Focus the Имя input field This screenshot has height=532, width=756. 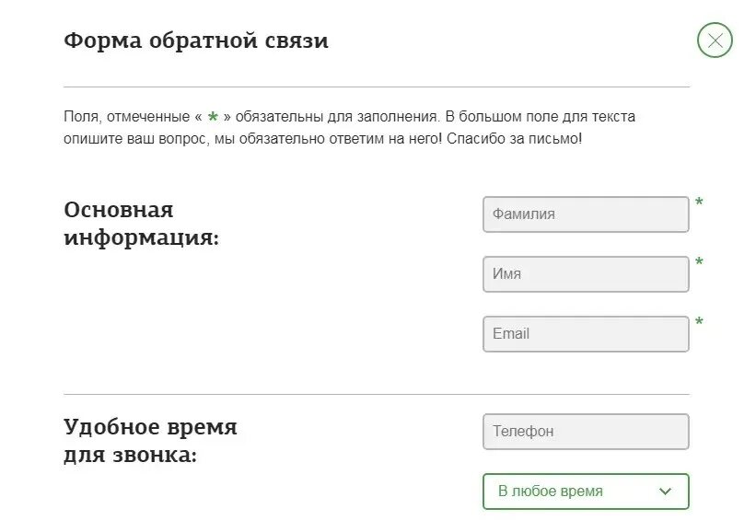[x=586, y=274]
